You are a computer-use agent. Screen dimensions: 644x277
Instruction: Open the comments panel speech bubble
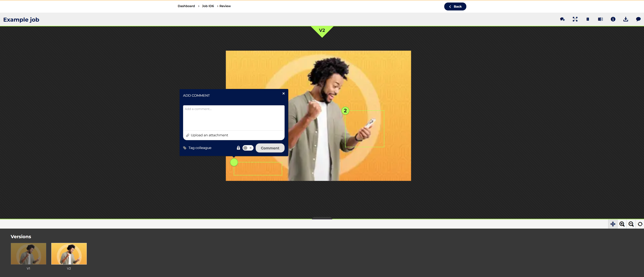pos(638,19)
